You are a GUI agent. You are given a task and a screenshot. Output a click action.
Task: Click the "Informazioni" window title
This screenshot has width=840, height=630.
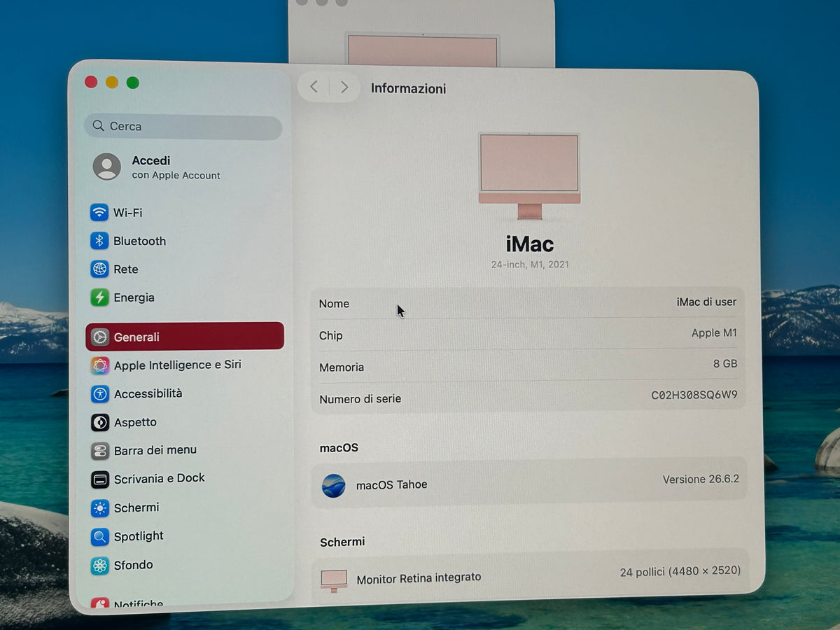pos(408,89)
